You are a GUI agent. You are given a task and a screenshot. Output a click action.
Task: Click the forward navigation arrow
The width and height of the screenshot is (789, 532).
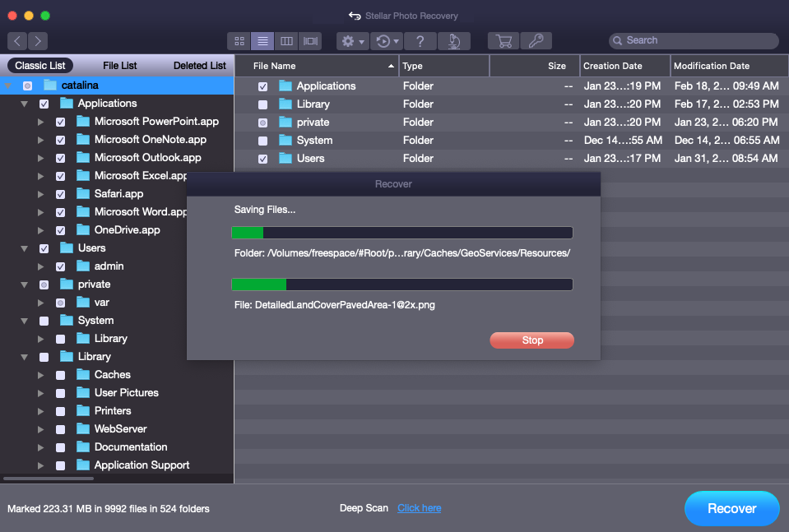[38, 41]
